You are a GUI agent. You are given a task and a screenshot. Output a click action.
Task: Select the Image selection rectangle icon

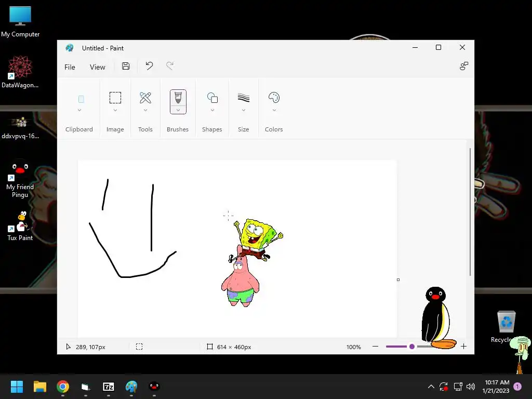click(115, 98)
